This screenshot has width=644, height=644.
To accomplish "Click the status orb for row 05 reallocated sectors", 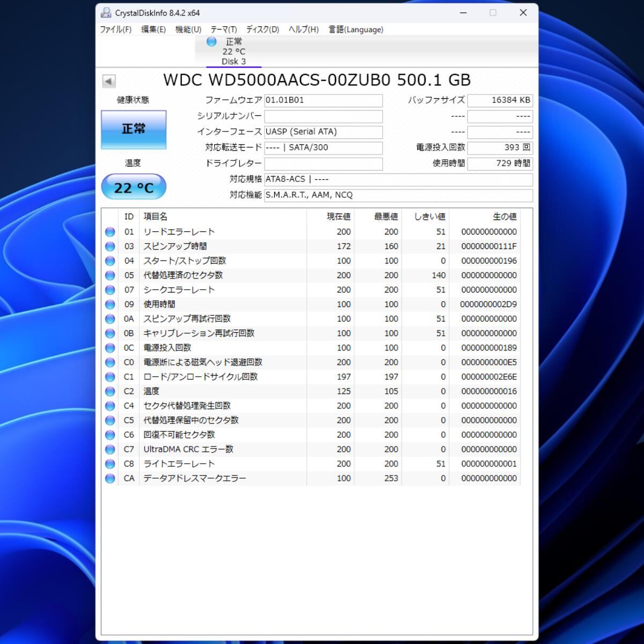I will [110, 275].
